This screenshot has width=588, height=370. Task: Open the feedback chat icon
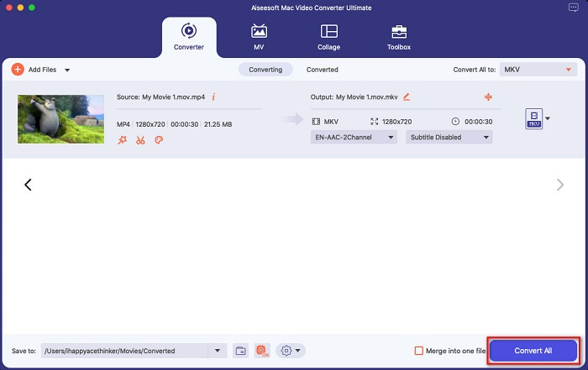pyautogui.click(x=574, y=8)
